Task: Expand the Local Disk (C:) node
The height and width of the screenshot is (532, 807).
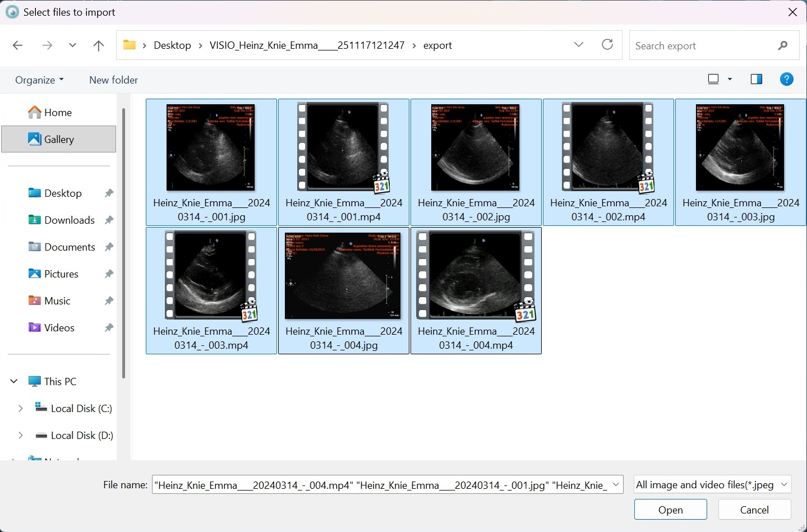Action: (x=21, y=409)
